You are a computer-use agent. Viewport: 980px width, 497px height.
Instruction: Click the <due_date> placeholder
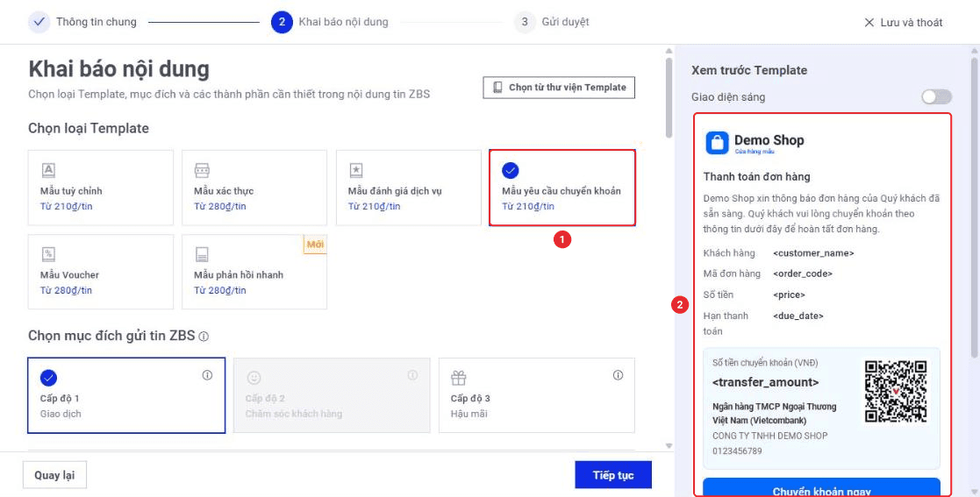798,316
